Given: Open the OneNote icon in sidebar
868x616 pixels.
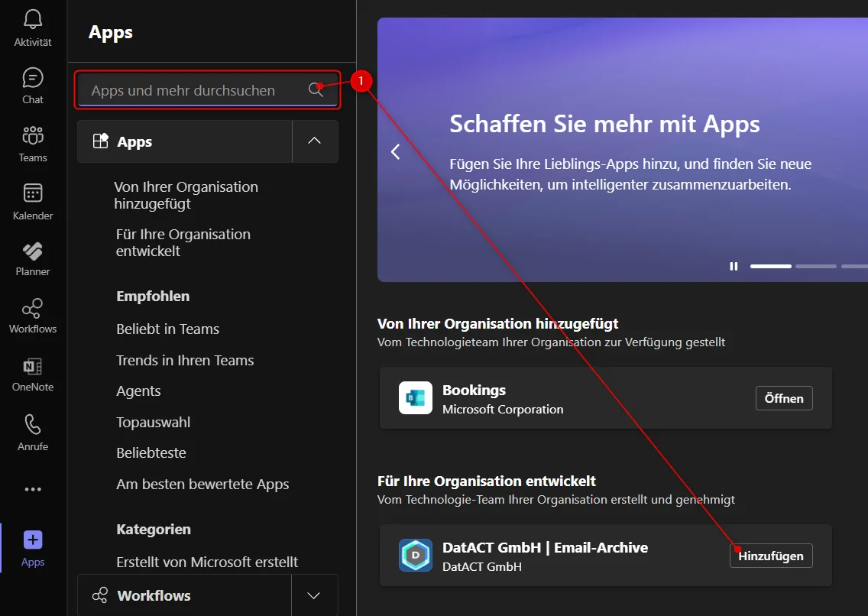Looking at the screenshot, I should pos(33,366).
